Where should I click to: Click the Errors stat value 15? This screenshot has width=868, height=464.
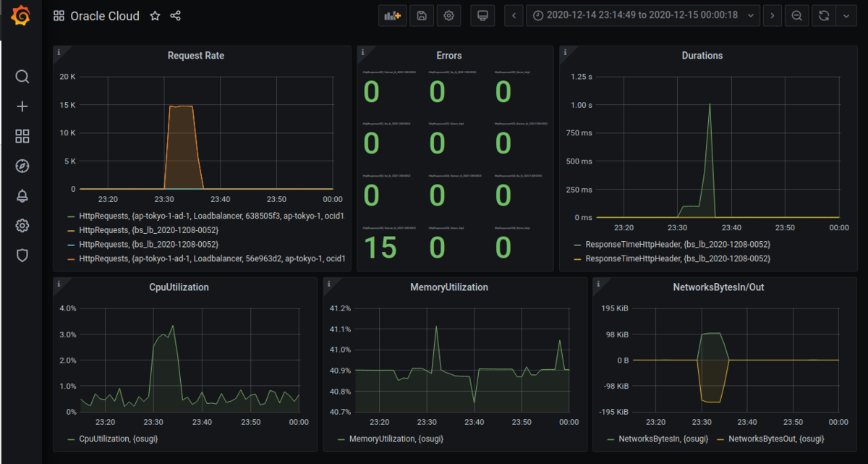pos(380,248)
